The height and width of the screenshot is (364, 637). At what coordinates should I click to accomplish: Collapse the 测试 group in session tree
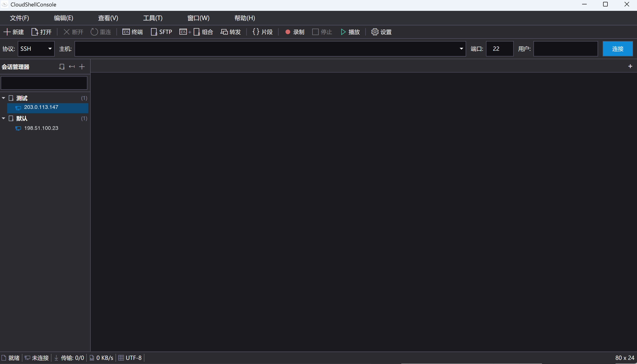pyautogui.click(x=3, y=98)
